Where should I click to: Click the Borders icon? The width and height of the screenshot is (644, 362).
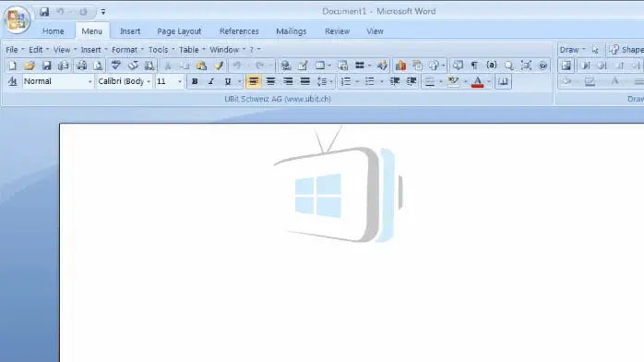430,82
